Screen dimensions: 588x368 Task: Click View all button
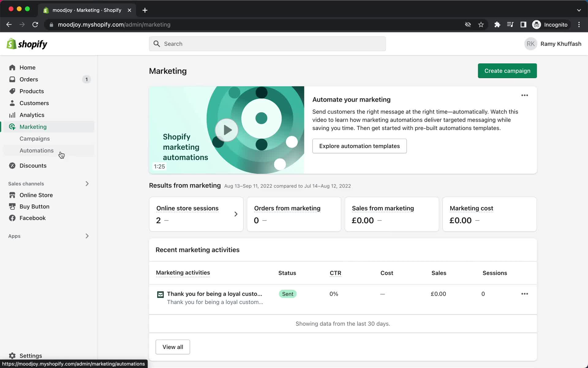pyautogui.click(x=173, y=347)
